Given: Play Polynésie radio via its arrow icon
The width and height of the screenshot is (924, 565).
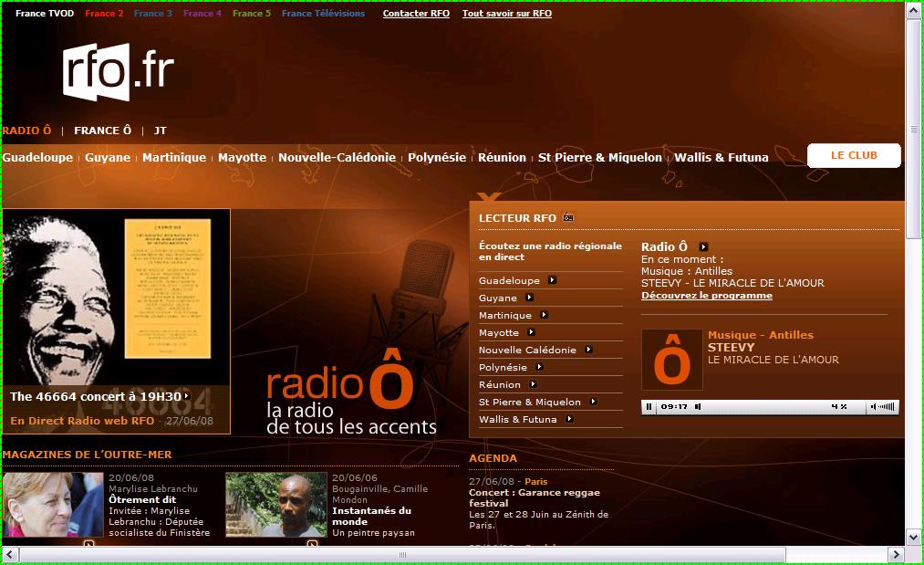Looking at the screenshot, I should click(x=538, y=367).
